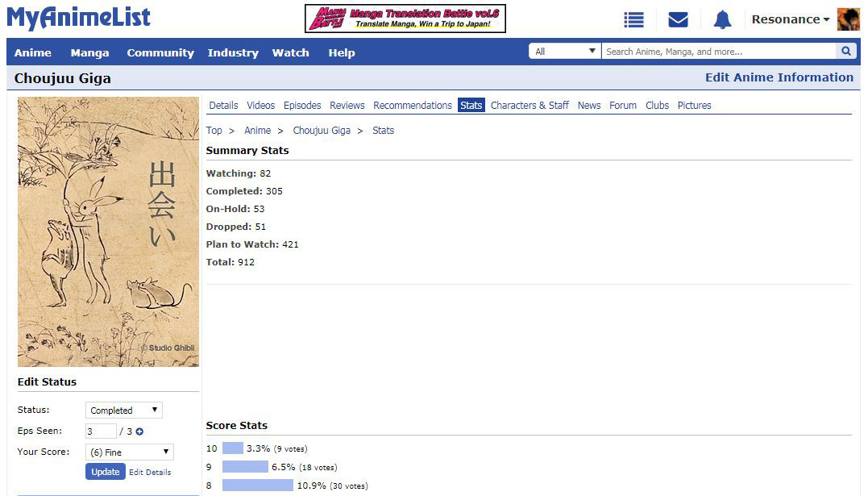Viewport: 868px width, 496px height.
Task: Click the "Completed: 305" stat
Action: click(244, 191)
